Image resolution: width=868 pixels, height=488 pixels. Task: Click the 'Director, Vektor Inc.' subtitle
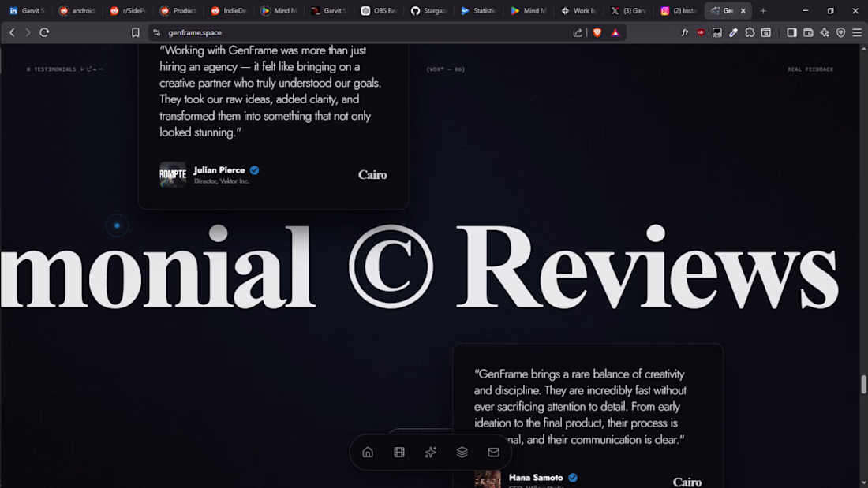[x=222, y=181]
